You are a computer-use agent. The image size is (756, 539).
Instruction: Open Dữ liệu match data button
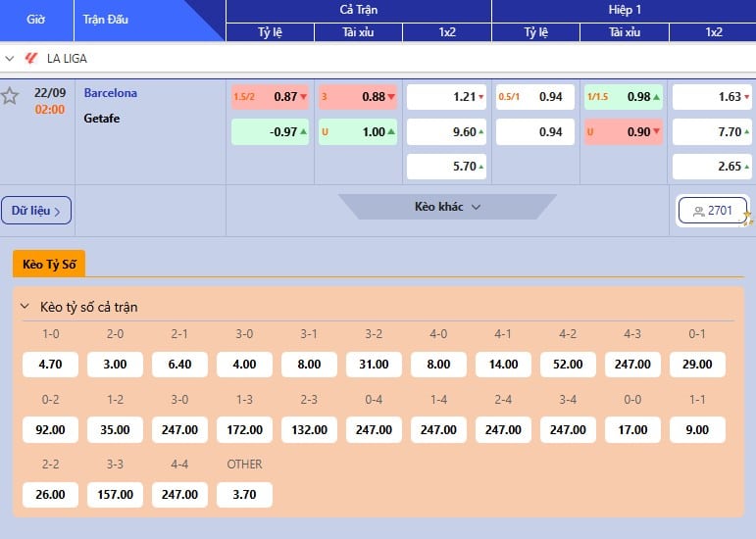click(36, 210)
